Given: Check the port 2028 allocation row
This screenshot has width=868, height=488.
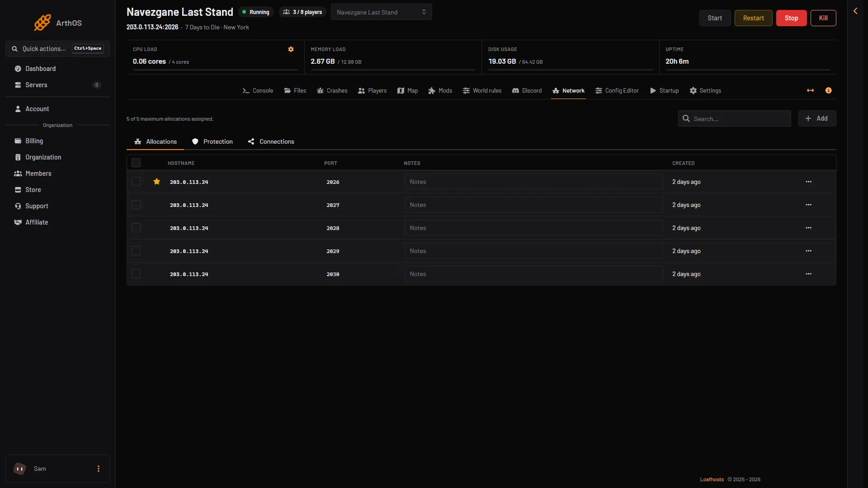Looking at the screenshot, I should click(136, 228).
